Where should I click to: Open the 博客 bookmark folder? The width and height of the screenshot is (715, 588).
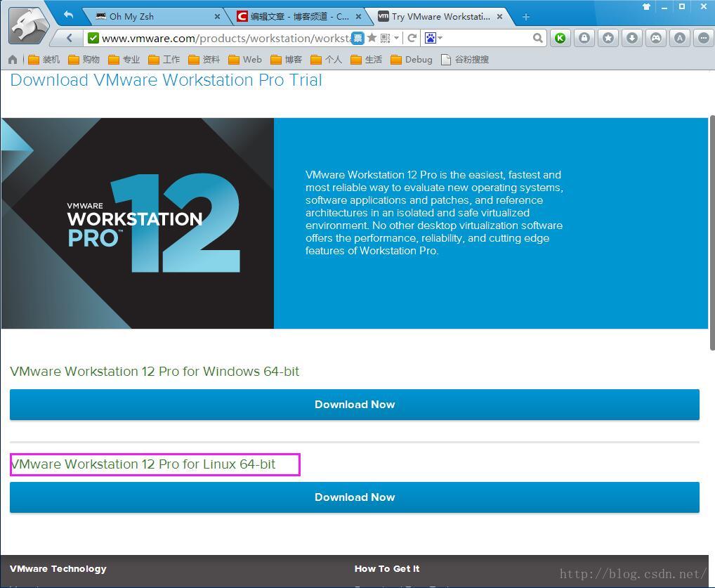[x=286, y=59]
